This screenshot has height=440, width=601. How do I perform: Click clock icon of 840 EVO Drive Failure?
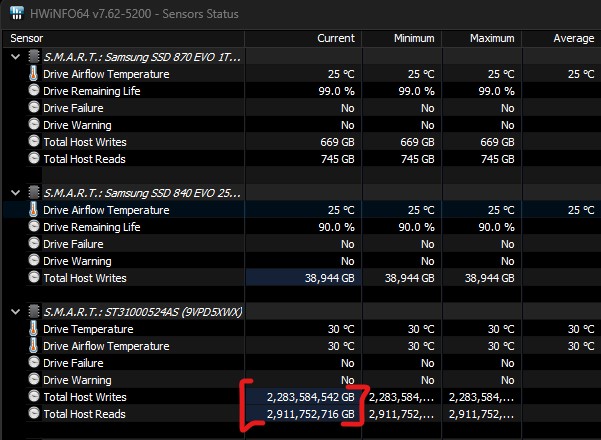point(34,243)
